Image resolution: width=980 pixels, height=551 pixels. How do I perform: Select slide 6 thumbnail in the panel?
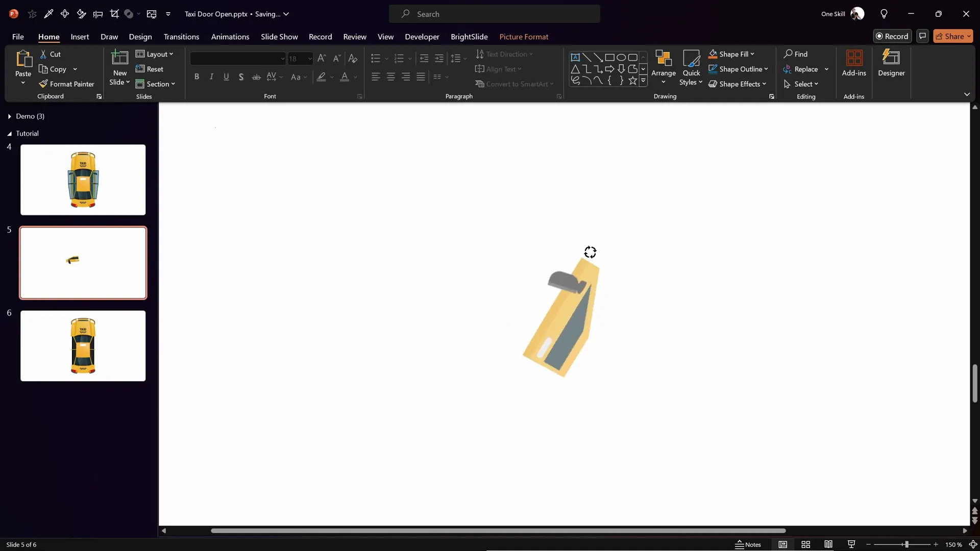[x=83, y=346]
